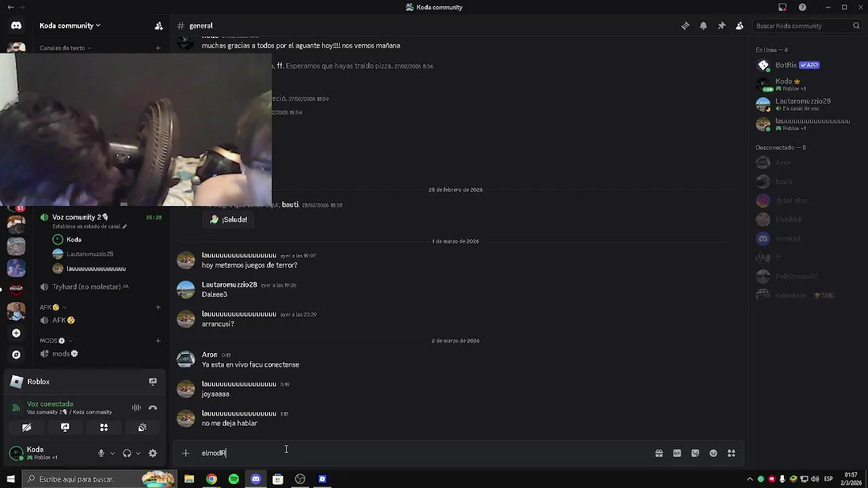Open the soundboard icon in voice panel
Viewport: 868px width, 488px height.
[142, 428]
